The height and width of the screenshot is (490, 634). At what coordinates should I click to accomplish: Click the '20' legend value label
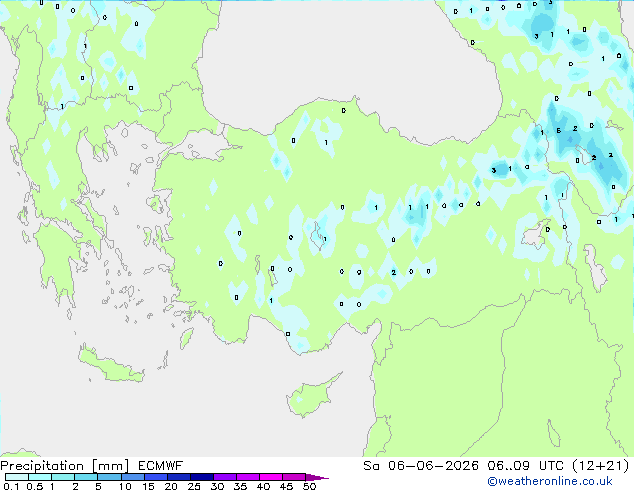tap(171, 486)
